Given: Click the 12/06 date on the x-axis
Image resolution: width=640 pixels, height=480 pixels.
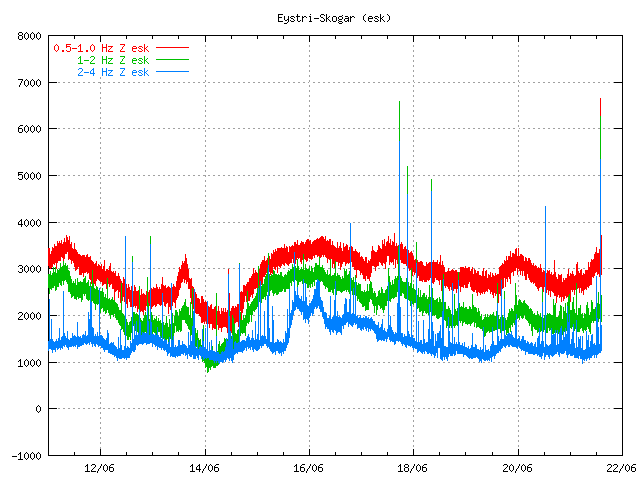Looking at the screenshot, I should (99, 467).
